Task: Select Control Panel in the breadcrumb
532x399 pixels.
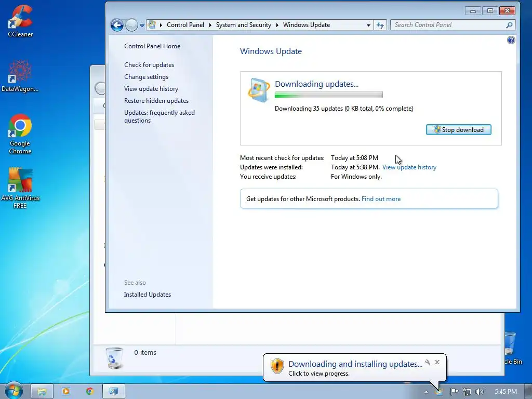Action: [x=185, y=25]
